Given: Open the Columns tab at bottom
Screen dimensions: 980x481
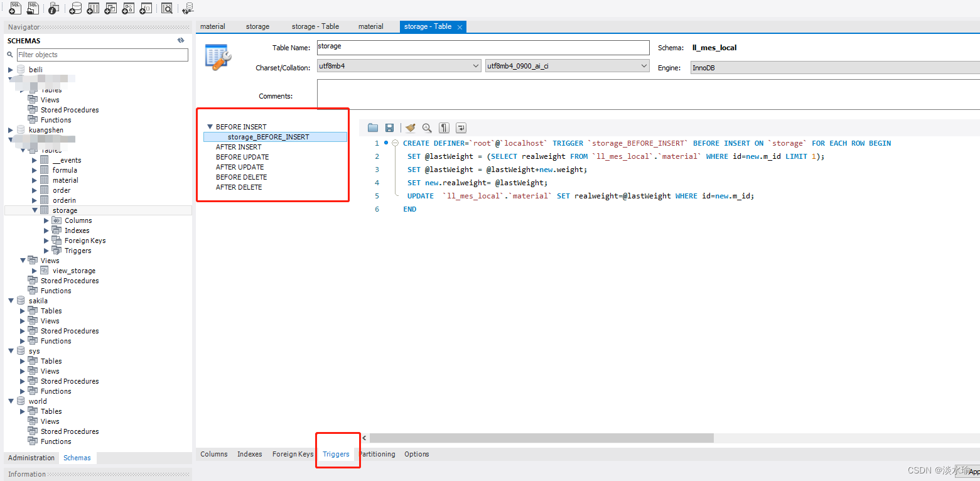Looking at the screenshot, I should tap(214, 454).
